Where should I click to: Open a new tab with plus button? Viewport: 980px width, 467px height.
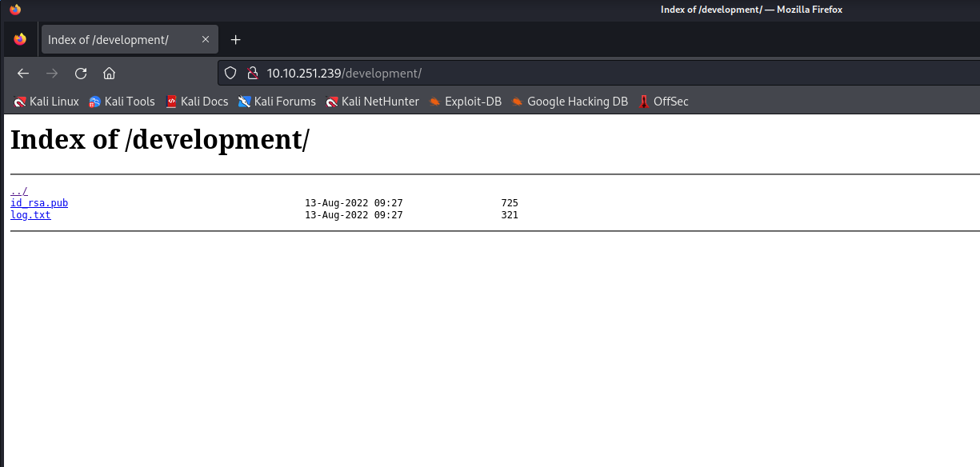click(x=235, y=40)
